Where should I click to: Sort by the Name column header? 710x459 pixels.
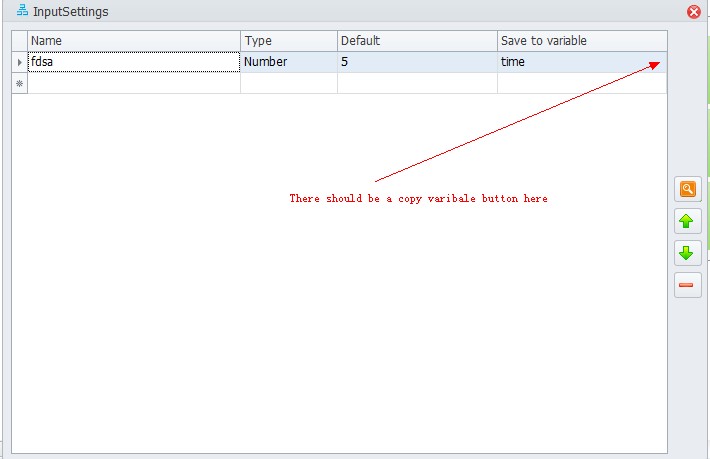coord(134,41)
